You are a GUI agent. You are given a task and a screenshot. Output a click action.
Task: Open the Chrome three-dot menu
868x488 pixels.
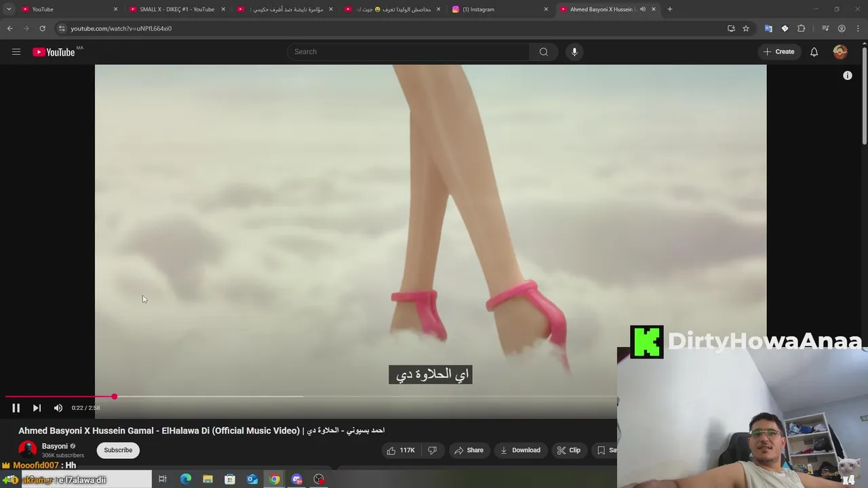click(x=859, y=28)
